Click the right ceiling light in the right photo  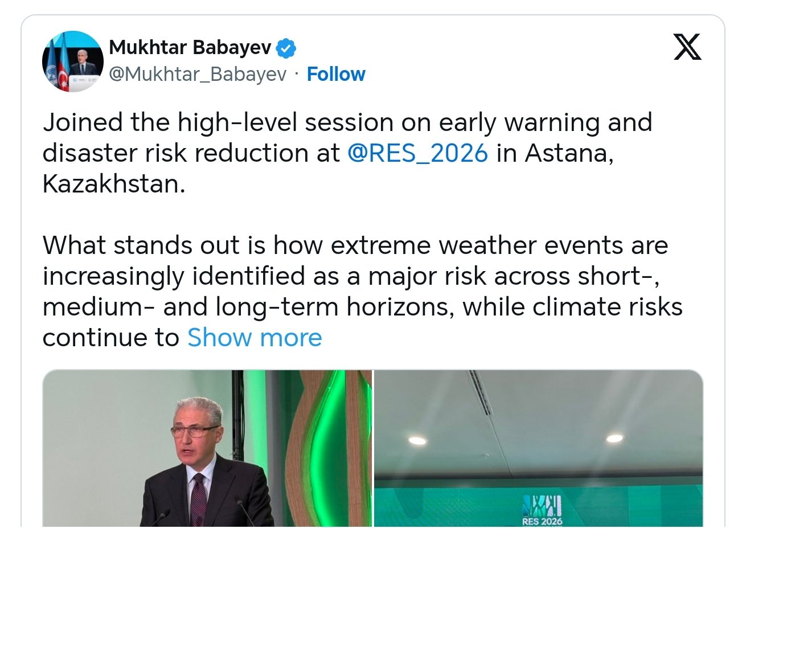click(614, 438)
